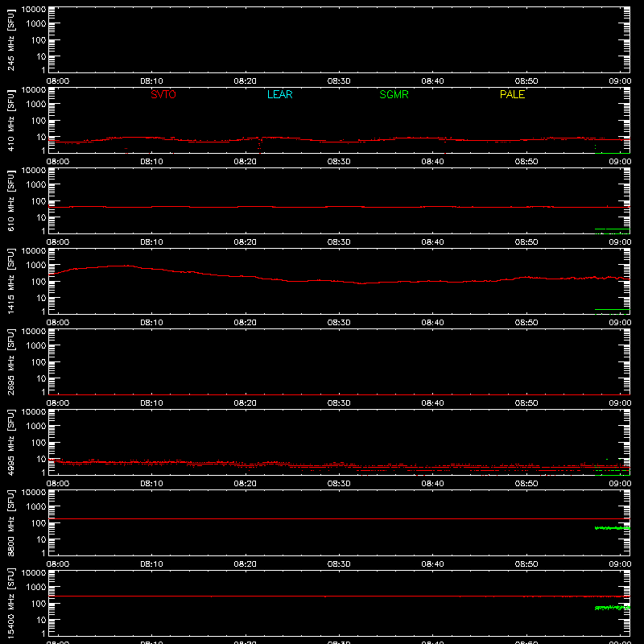Click the 10000 tick label in 245 MHz panel
This screenshot has width=644, height=644.
[34, 10]
